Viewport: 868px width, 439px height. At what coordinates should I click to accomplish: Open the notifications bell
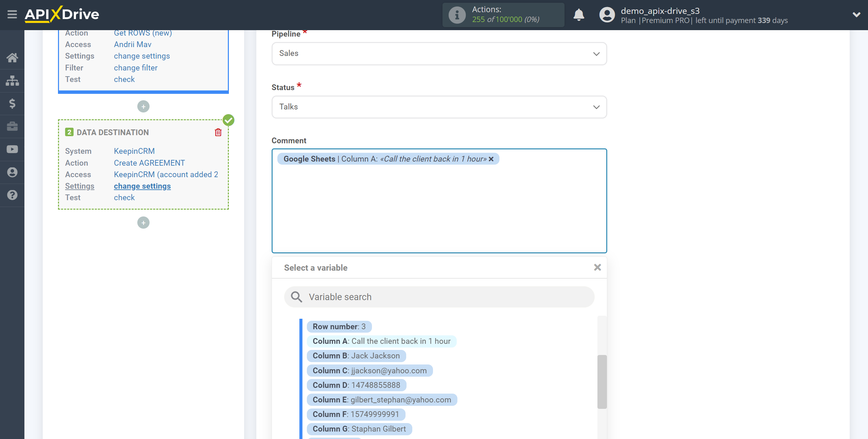pyautogui.click(x=579, y=15)
